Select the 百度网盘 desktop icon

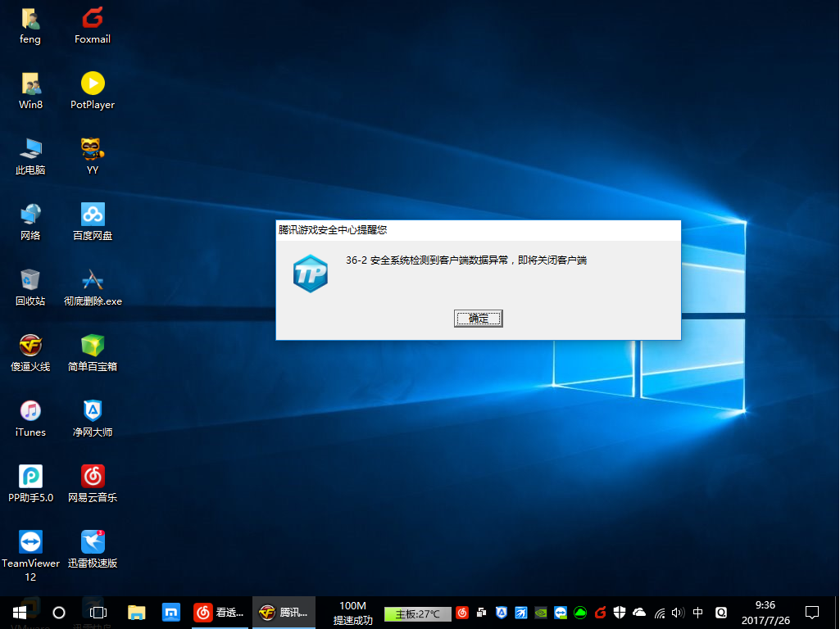pos(92,222)
